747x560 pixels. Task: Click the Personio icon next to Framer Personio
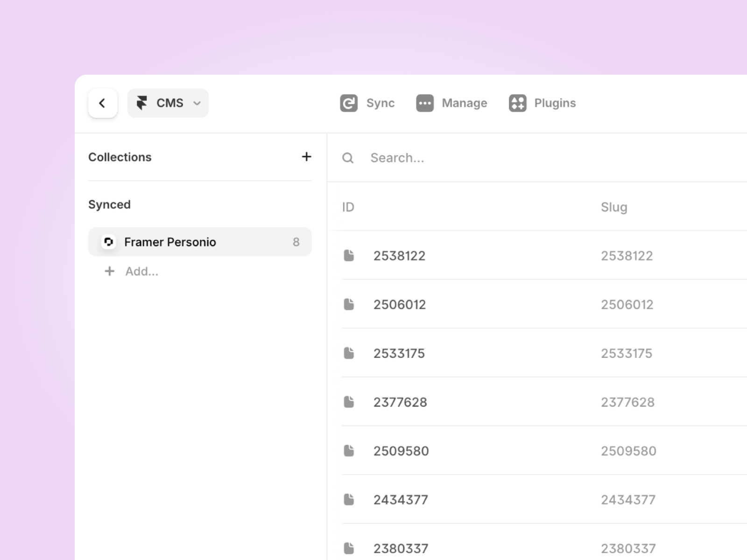(x=109, y=242)
